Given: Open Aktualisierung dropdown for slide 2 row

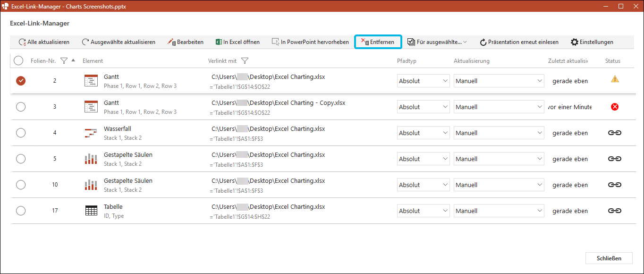Looking at the screenshot, I should 500,81.
